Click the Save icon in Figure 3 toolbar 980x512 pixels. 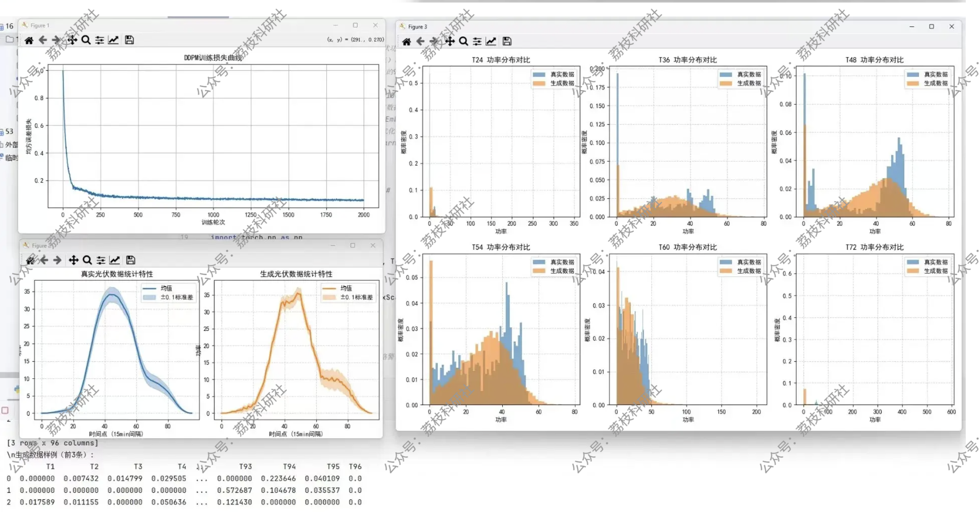(507, 41)
